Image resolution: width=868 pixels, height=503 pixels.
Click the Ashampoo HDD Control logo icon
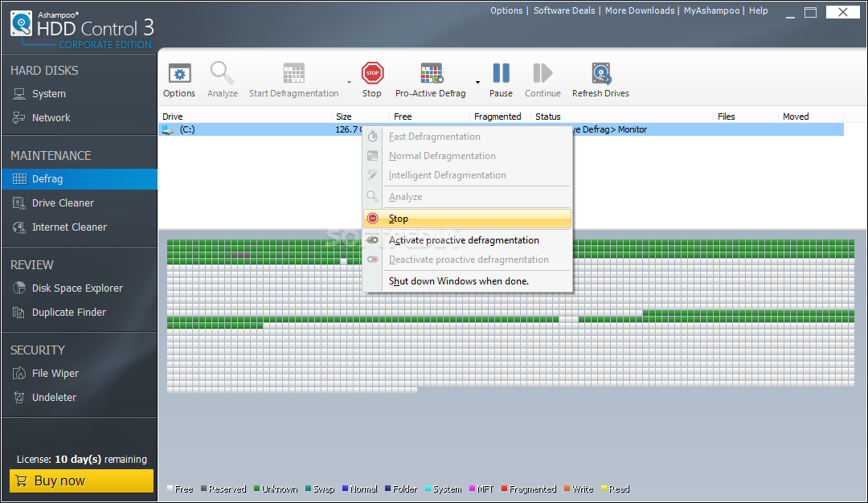[22, 24]
